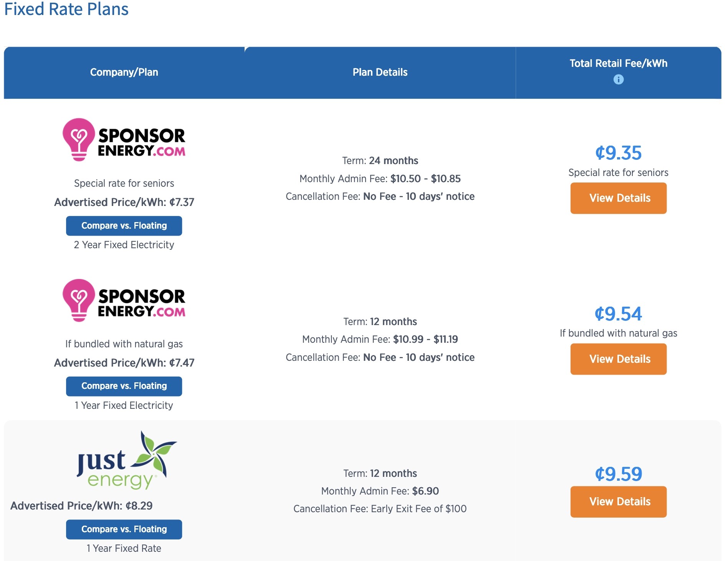Screen dimensions: 728x561
Task: Open Just Energy's 1 Year Fixed Rate link
Action: pos(124,548)
